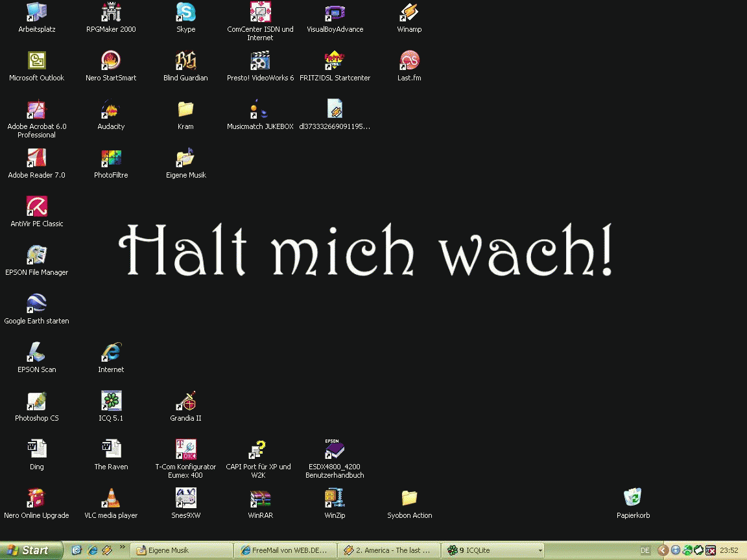Viewport: 747px width, 560px height.
Task: Click the green ICQ flower tray icon
Action: tap(687, 550)
